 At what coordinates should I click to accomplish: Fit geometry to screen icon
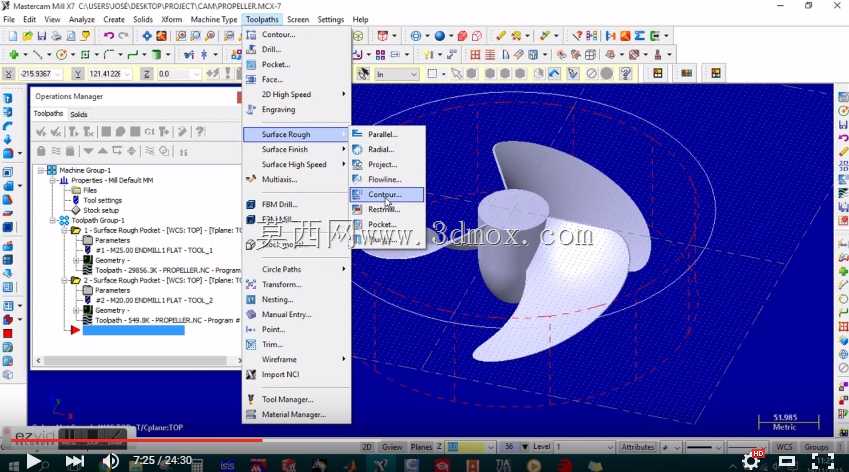[x=147, y=36]
